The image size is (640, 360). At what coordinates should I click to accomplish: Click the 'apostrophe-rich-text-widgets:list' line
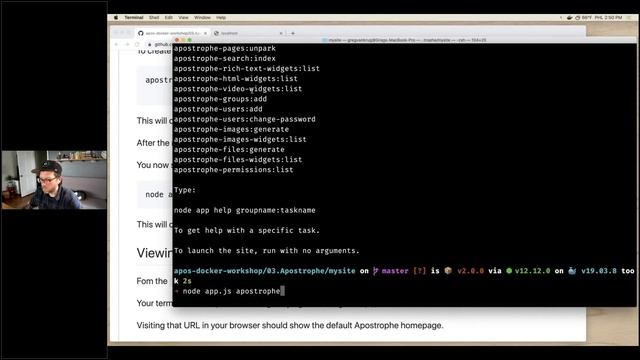(x=247, y=69)
